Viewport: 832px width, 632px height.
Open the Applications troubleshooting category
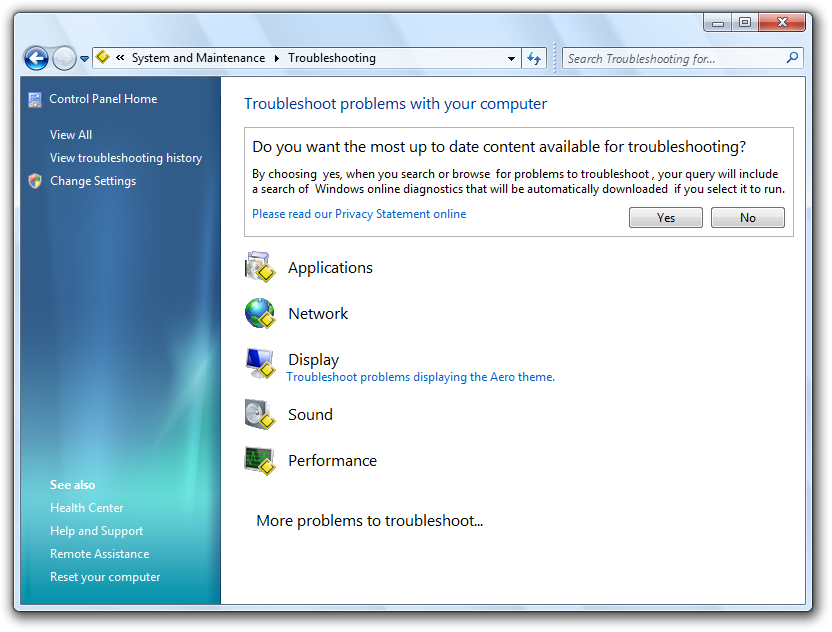pyautogui.click(x=330, y=268)
